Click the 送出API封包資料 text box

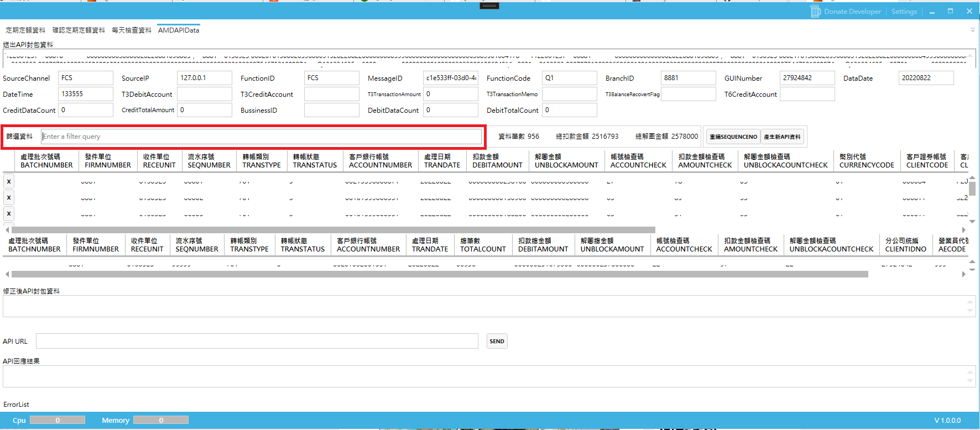click(x=489, y=58)
